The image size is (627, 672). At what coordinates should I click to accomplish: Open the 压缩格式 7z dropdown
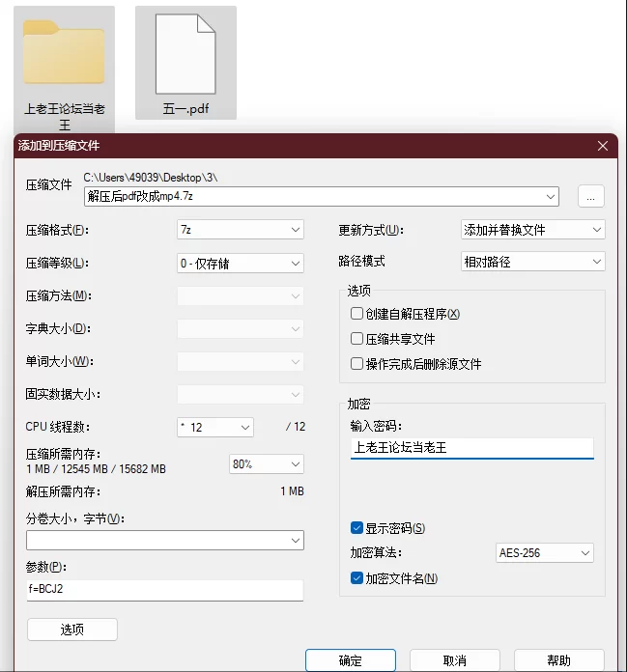tap(241, 230)
